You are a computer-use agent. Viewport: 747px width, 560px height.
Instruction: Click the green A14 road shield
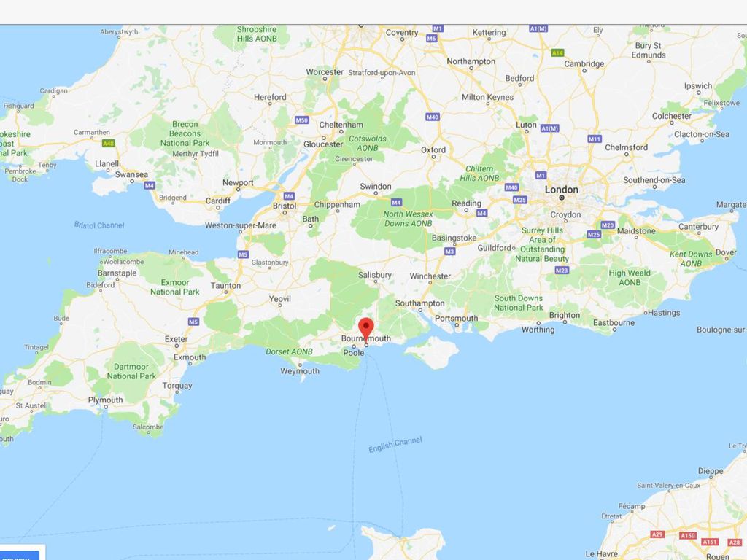557,52
